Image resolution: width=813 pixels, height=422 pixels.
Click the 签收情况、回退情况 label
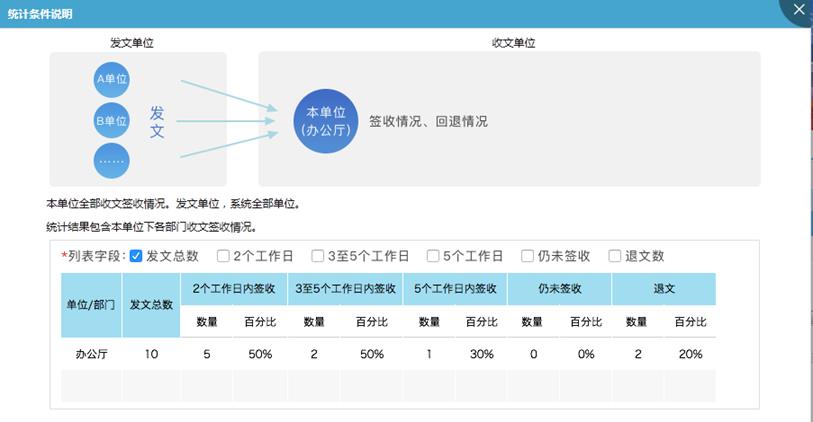[x=428, y=121]
